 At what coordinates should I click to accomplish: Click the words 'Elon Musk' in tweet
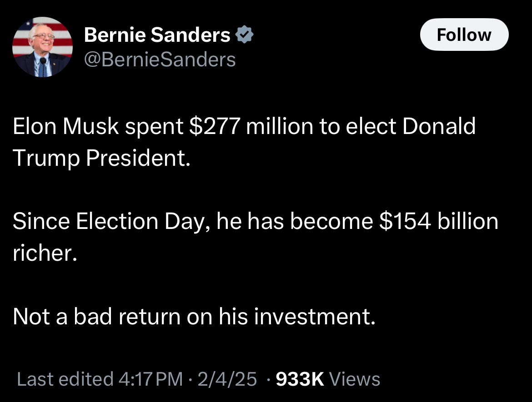click(x=66, y=126)
